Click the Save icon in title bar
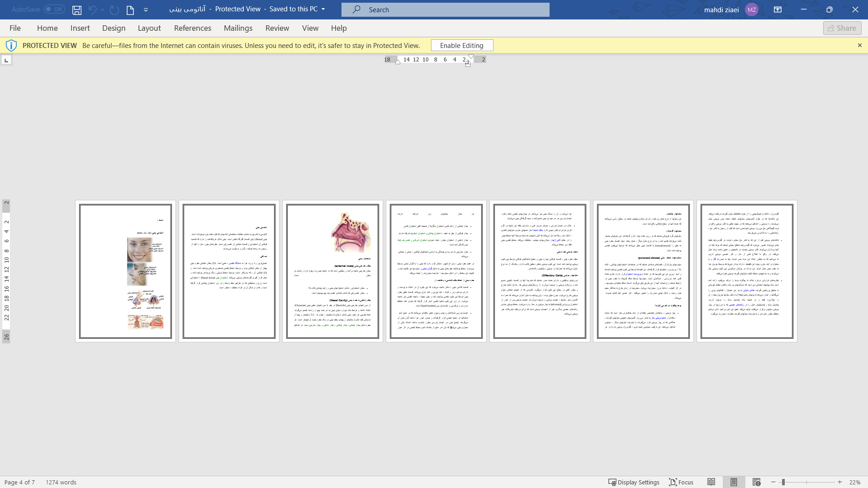The height and width of the screenshot is (488, 868). pyautogui.click(x=77, y=9)
